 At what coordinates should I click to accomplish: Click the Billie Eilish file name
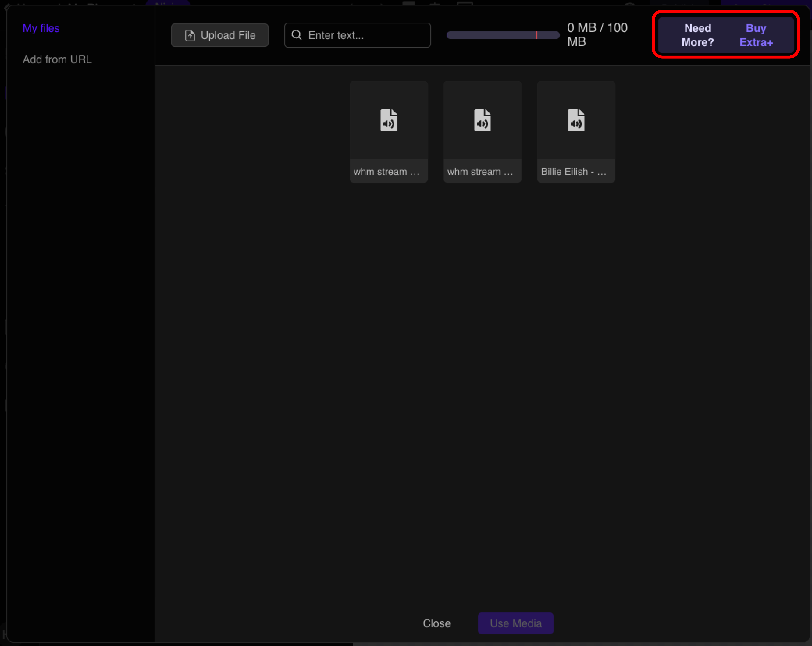pos(574,172)
